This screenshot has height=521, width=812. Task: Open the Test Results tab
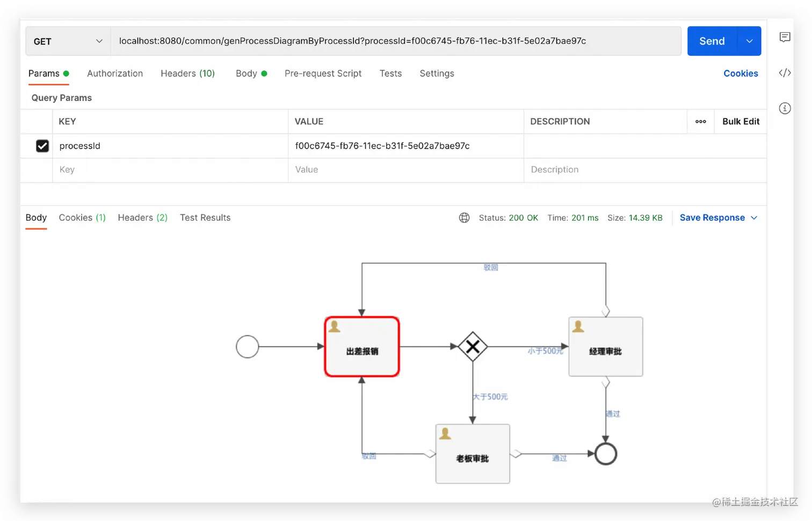point(205,218)
